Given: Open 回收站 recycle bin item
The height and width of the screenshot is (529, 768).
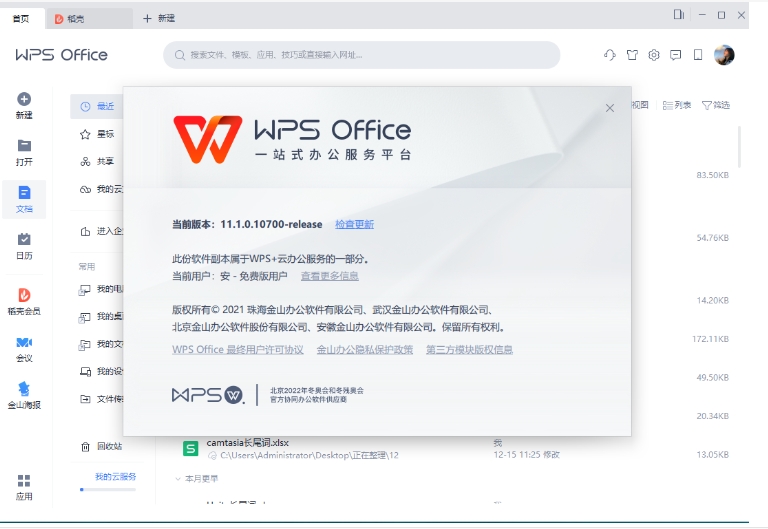Looking at the screenshot, I should point(101,446).
